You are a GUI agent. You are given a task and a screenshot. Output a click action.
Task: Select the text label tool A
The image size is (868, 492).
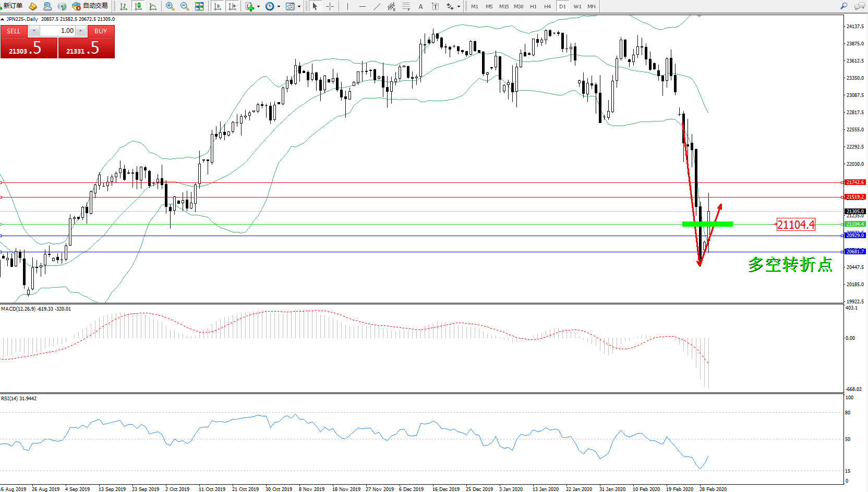coord(420,6)
